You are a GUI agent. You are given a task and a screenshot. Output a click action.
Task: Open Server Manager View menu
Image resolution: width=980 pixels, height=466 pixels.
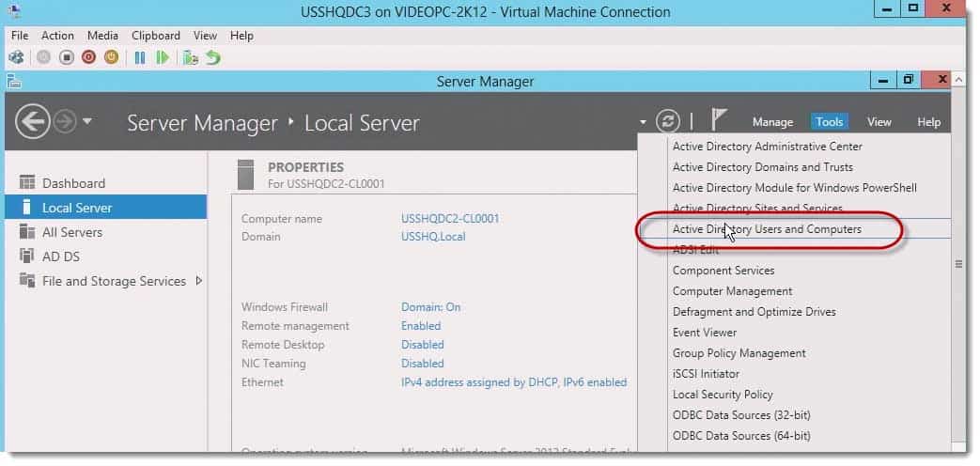click(x=879, y=122)
